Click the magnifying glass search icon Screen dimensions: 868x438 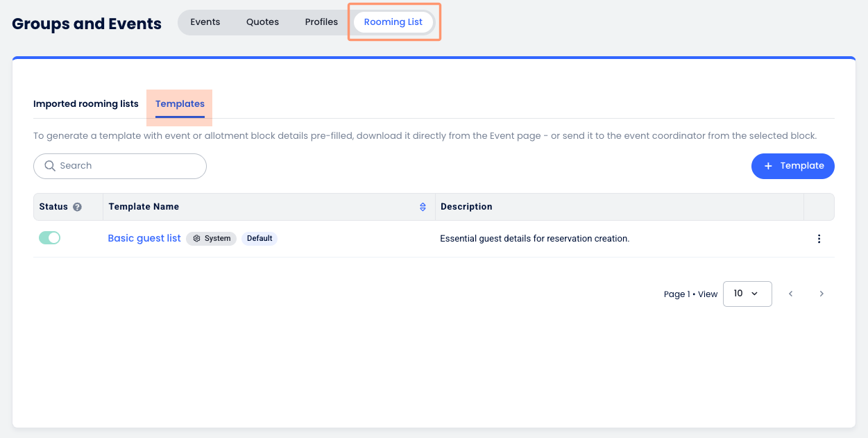[x=50, y=166]
